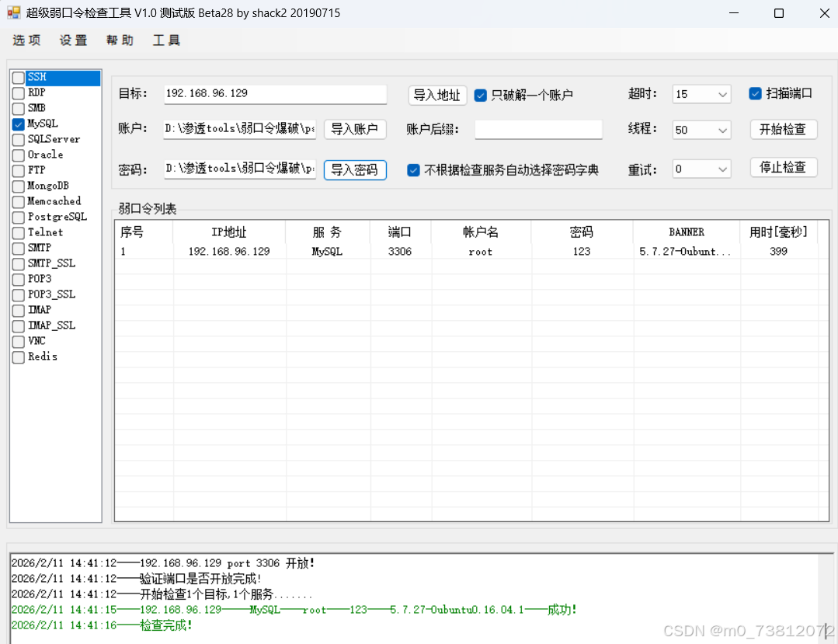Click the application icon in title bar
Screen dimensions: 838x644
click(13, 13)
